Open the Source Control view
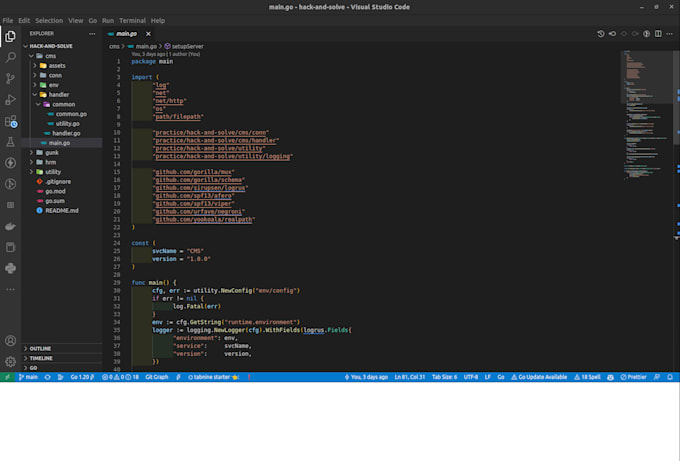This screenshot has height=461, width=680. [10, 78]
